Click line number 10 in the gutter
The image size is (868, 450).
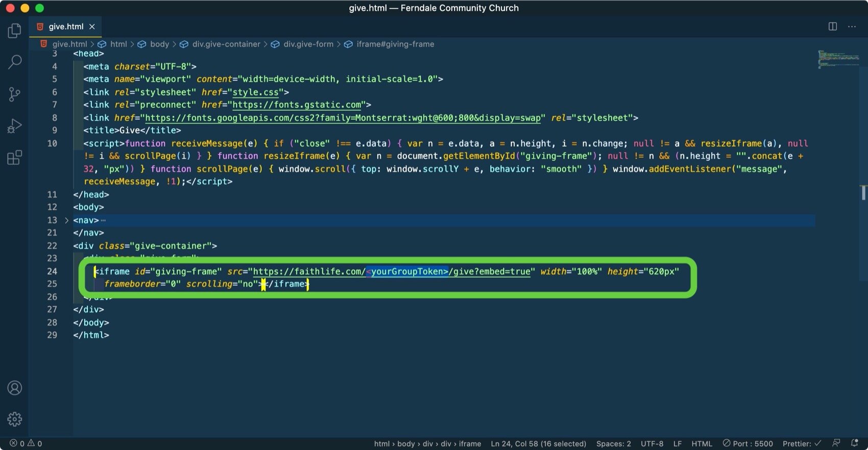(x=52, y=144)
